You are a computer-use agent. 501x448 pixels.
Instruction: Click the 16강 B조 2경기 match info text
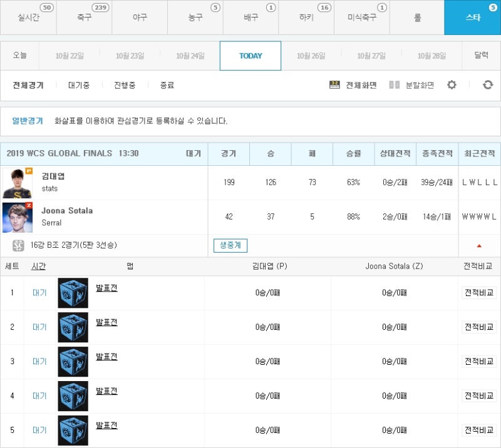coord(74,245)
